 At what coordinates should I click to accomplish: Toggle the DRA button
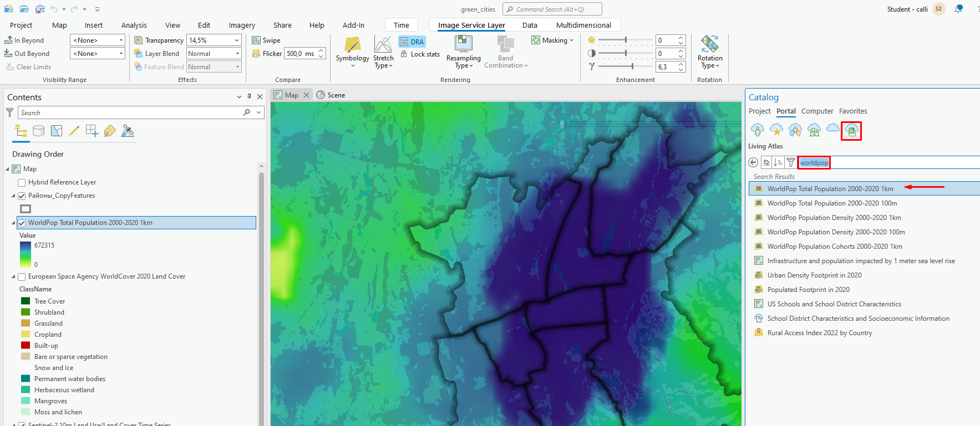pyautogui.click(x=412, y=42)
